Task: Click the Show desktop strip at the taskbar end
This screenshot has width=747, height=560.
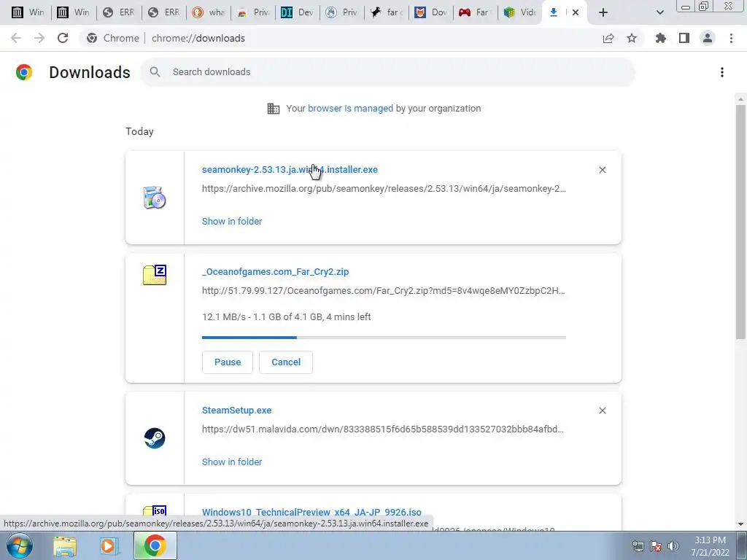Action: point(742,546)
